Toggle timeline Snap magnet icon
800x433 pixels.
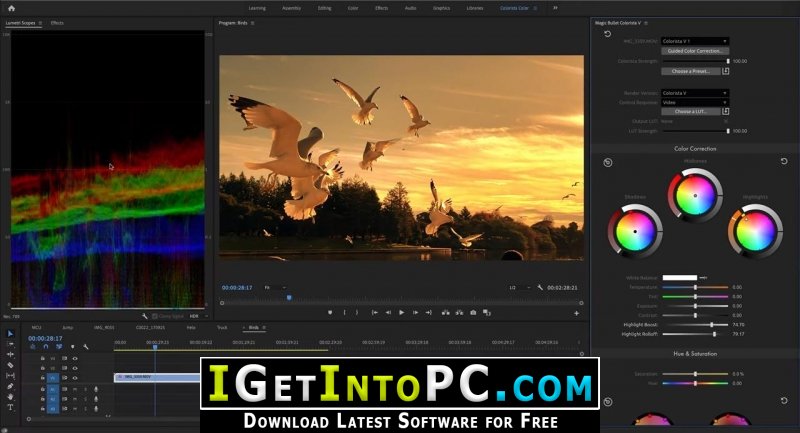[46, 347]
